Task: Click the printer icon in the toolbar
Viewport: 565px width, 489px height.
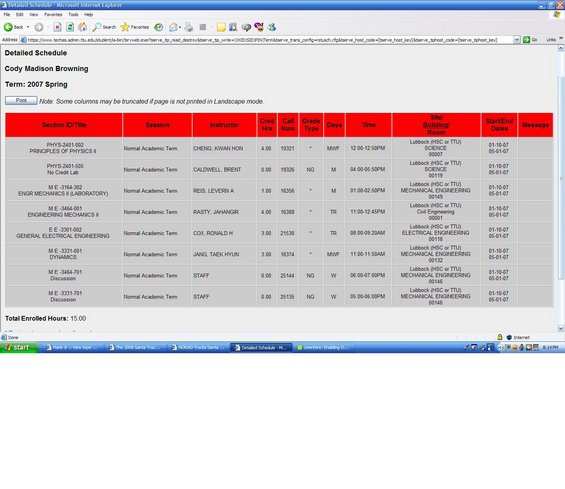Action: [188, 27]
